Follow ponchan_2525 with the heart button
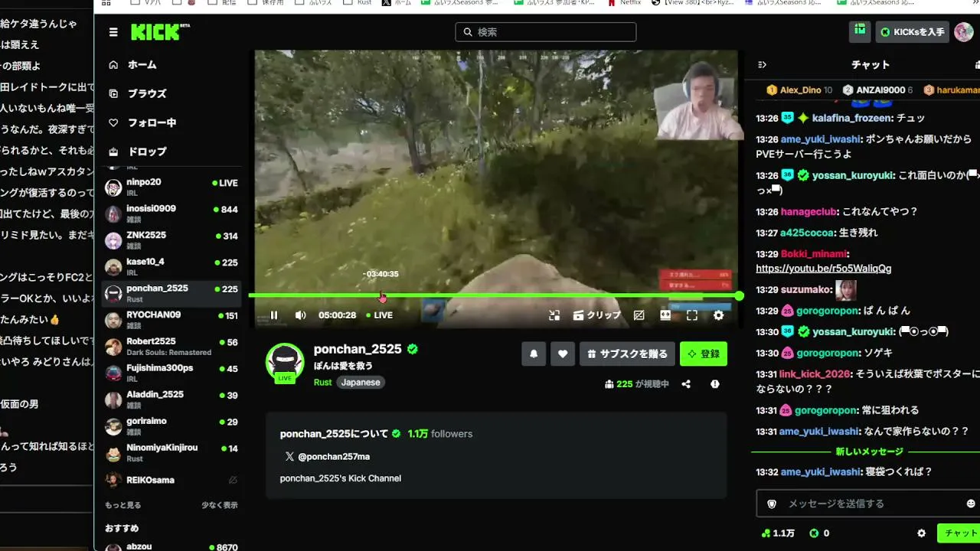Image resolution: width=980 pixels, height=551 pixels. pos(563,354)
